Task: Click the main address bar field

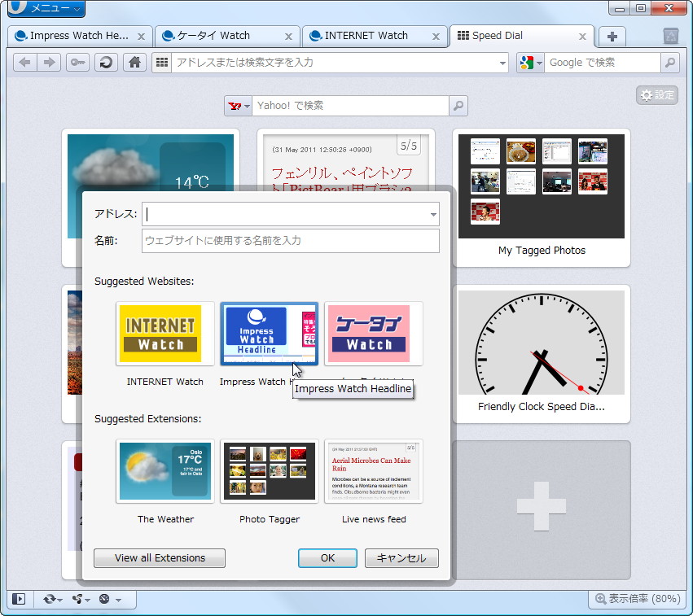Action: (334, 63)
